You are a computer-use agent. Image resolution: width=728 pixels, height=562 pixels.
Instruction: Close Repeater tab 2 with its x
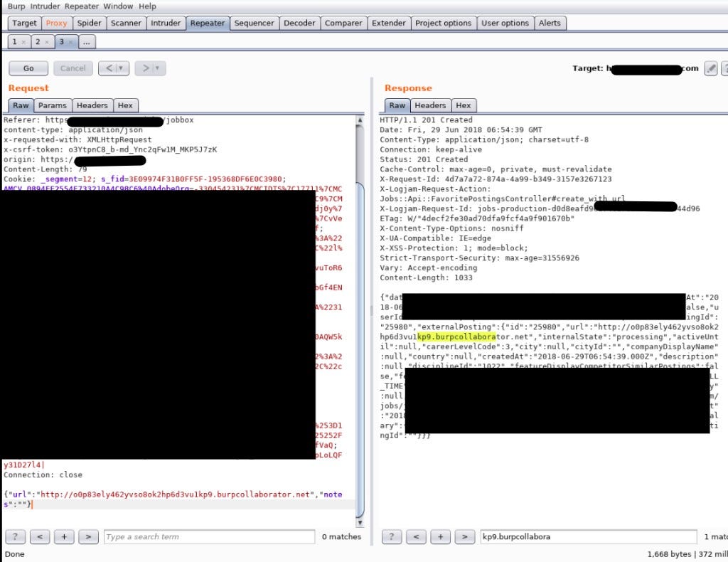(x=47, y=42)
